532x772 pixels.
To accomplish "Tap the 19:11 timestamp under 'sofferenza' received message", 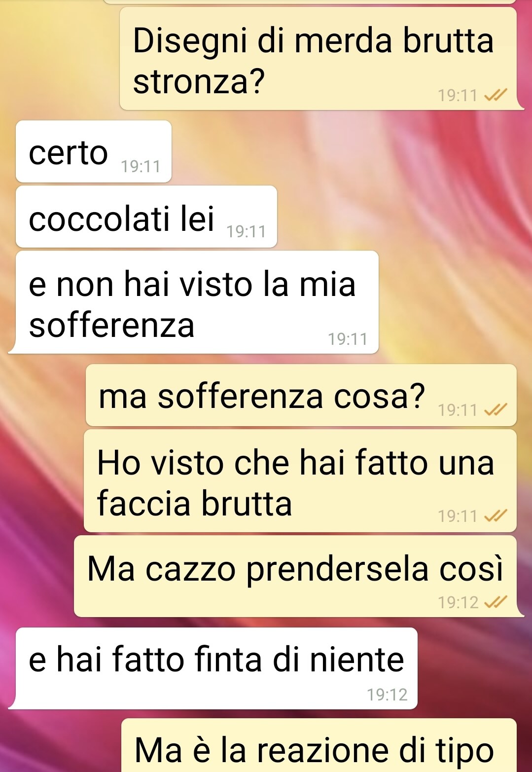I will click(x=348, y=339).
